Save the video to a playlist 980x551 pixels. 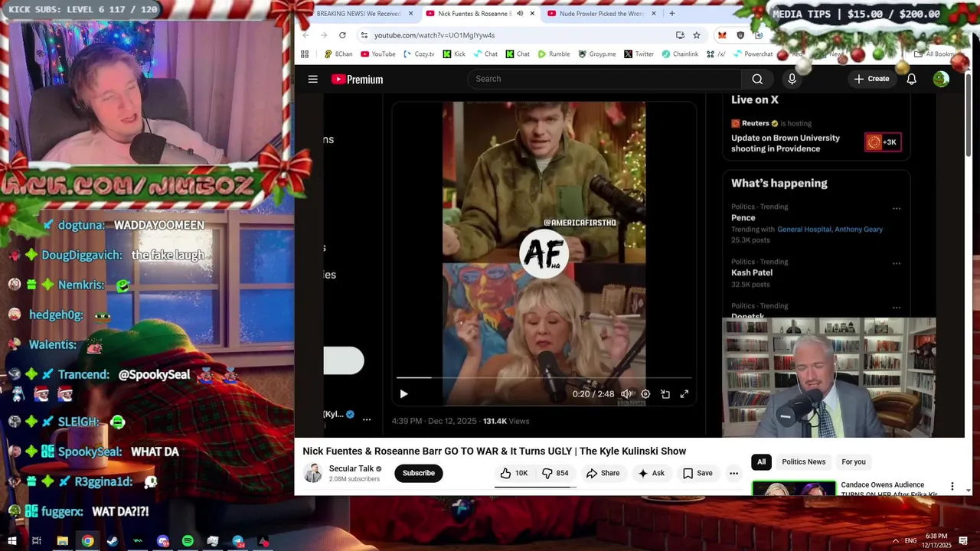coord(697,473)
